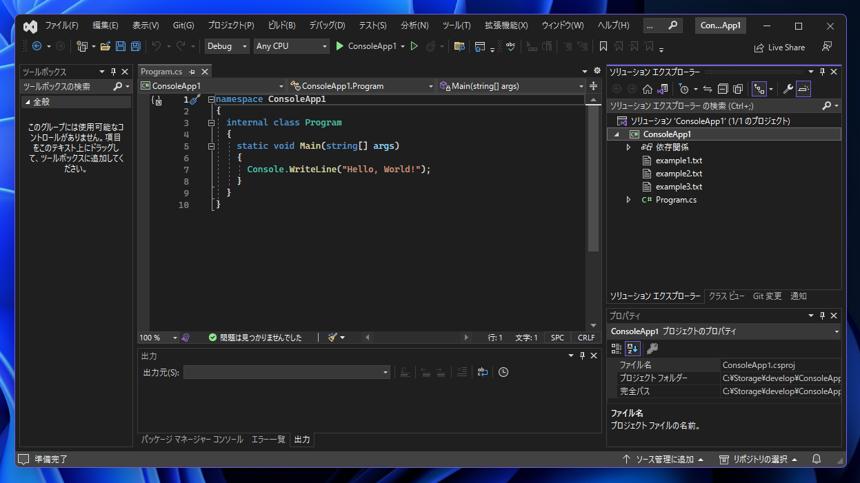Open the Output source (出力元) dropdown
Image resolution: width=860 pixels, height=483 pixels.
(x=286, y=372)
